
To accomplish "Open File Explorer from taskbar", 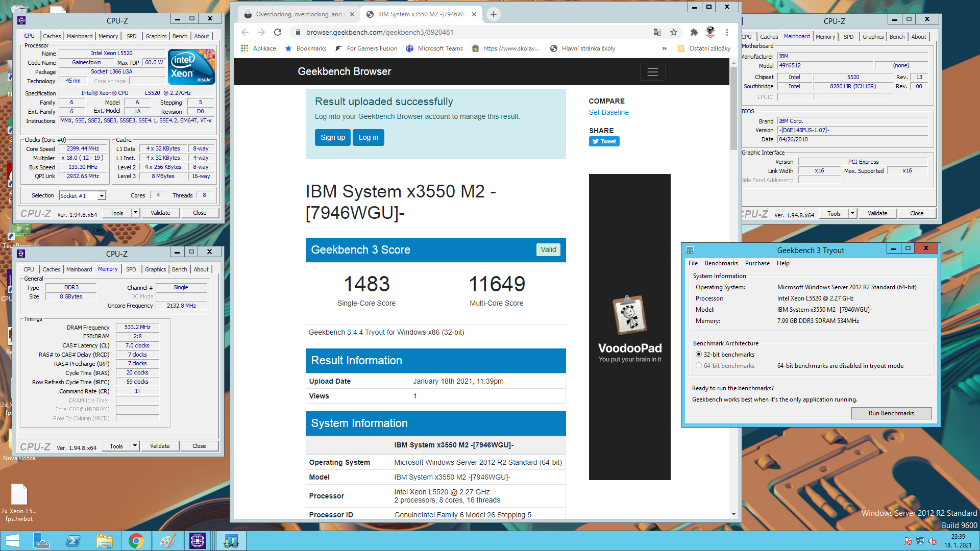I will 105,541.
